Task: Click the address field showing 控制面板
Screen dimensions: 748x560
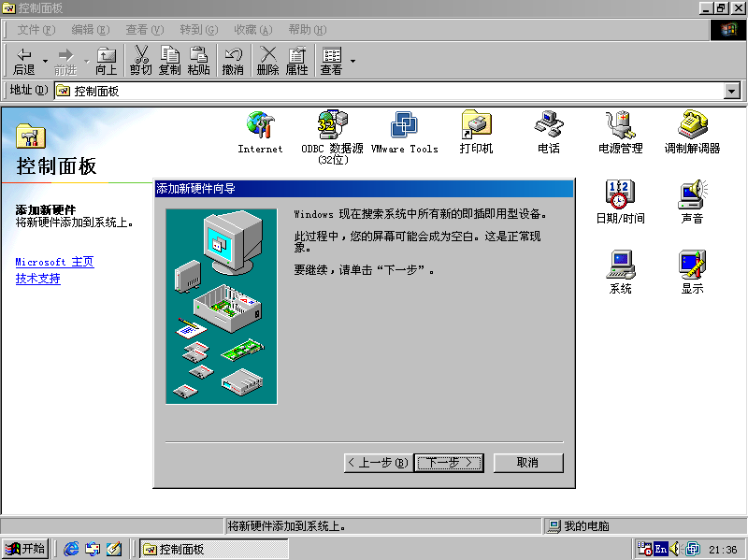Action: click(x=389, y=91)
